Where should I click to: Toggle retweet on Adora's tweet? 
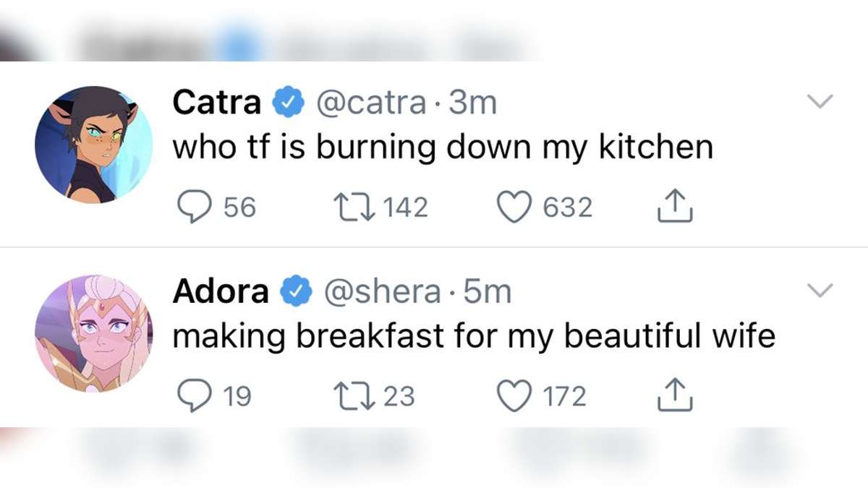(x=354, y=394)
